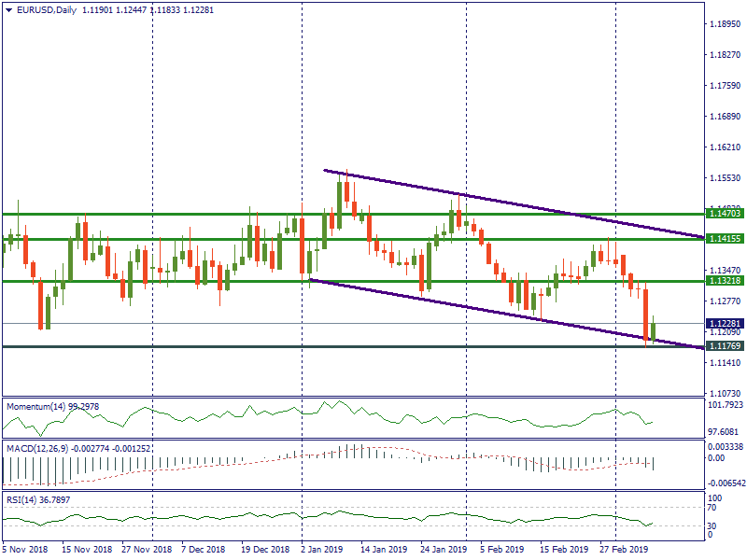Image resolution: width=747 pixels, height=560 pixels.
Task: Click the triangle arrow beside EURUSD,Daily title
Action: 8,10
